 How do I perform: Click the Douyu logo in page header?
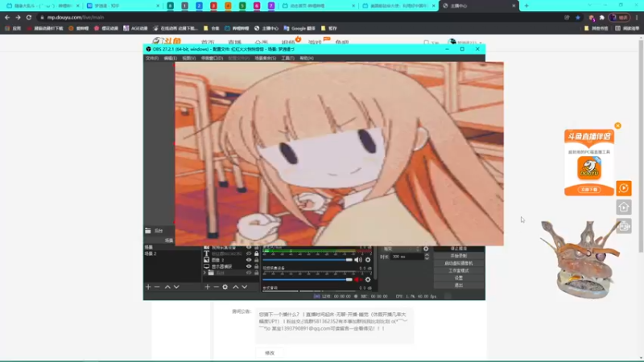click(x=167, y=41)
